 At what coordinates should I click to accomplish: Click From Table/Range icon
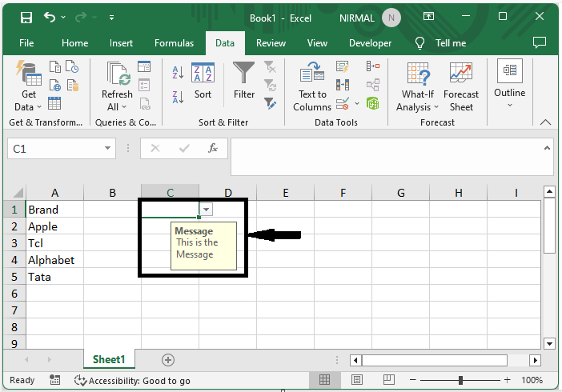[x=54, y=103]
